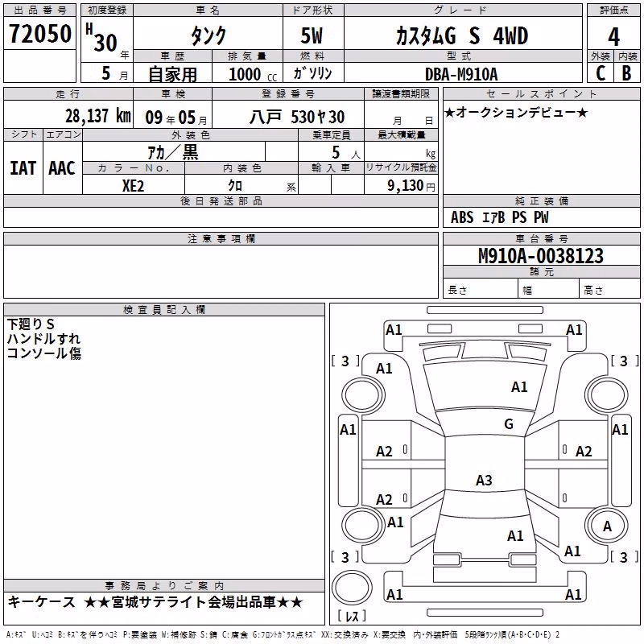Click the [レス] spare tire label

[x=352, y=615]
